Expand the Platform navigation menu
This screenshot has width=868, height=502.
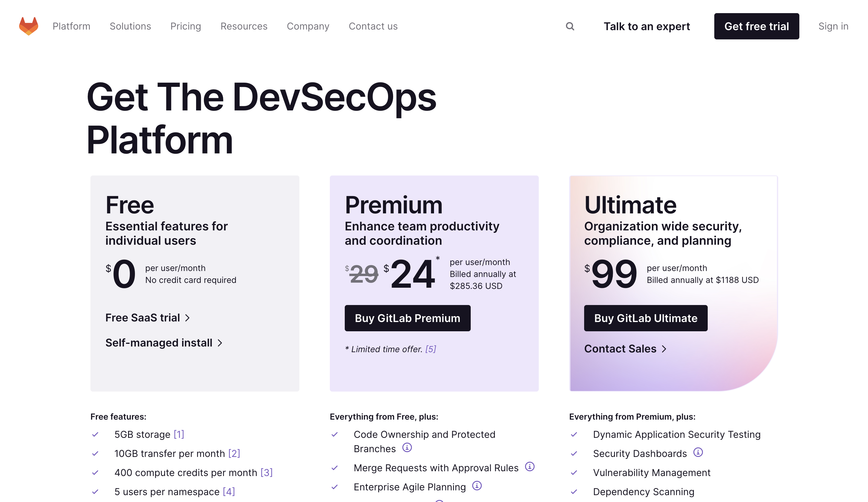point(72,26)
